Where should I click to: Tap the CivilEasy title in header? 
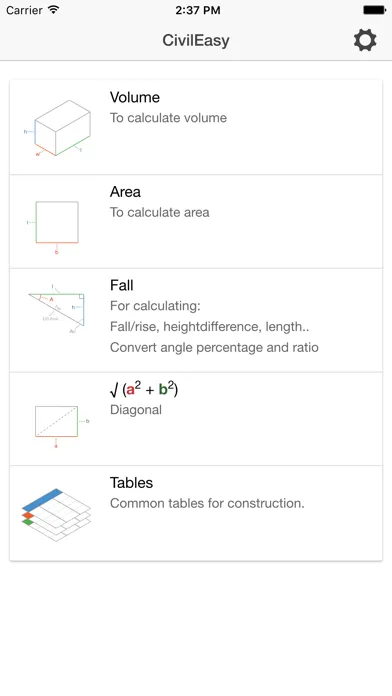tap(196, 40)
